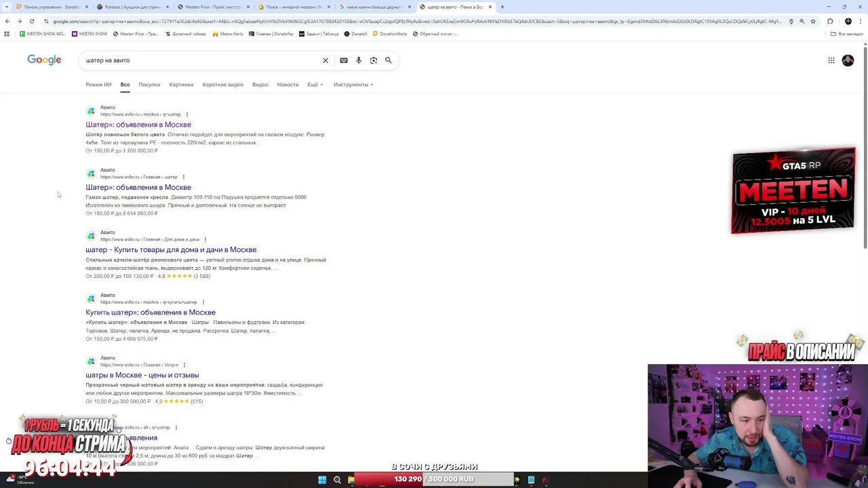
Task: Switch to 'Картинки' results tab
Action: coord(181,85)
